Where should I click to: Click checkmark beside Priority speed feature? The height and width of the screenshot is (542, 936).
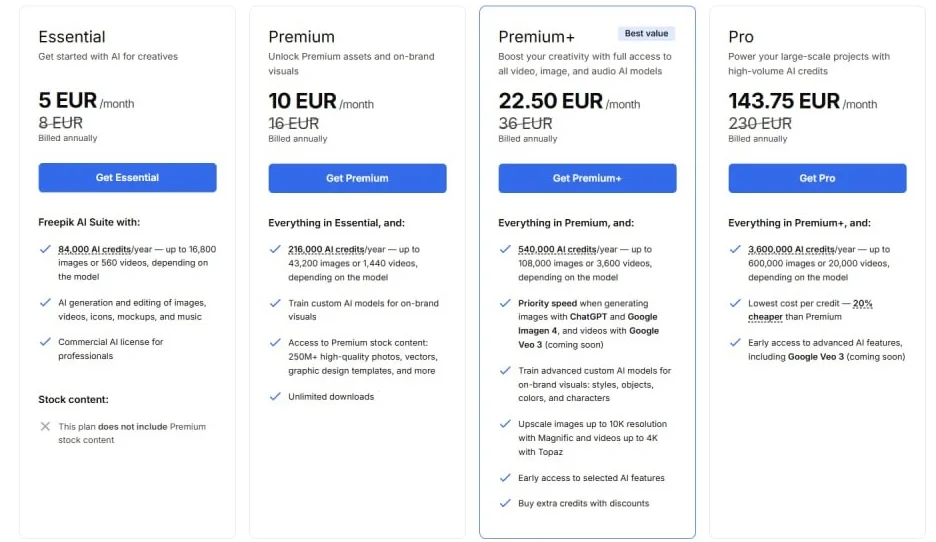[505, 303]
